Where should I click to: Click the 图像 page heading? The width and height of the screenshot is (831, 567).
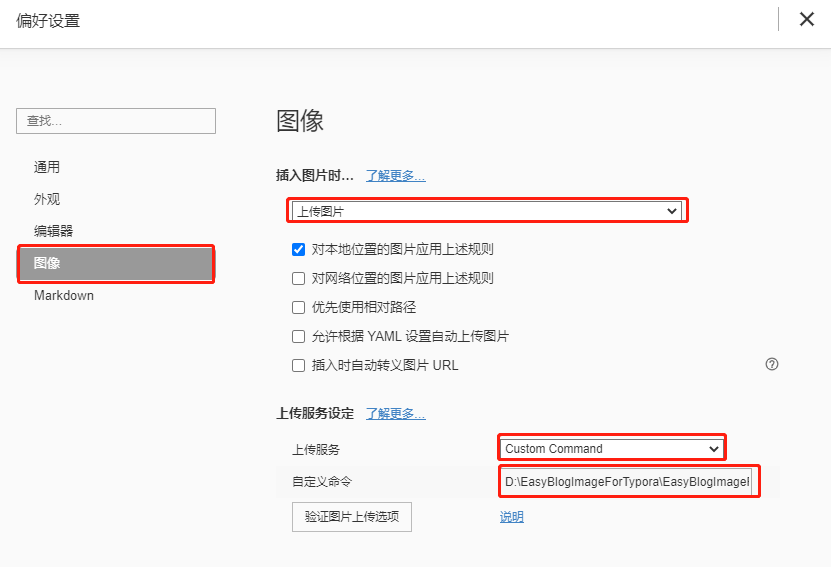tap(300, 121)
